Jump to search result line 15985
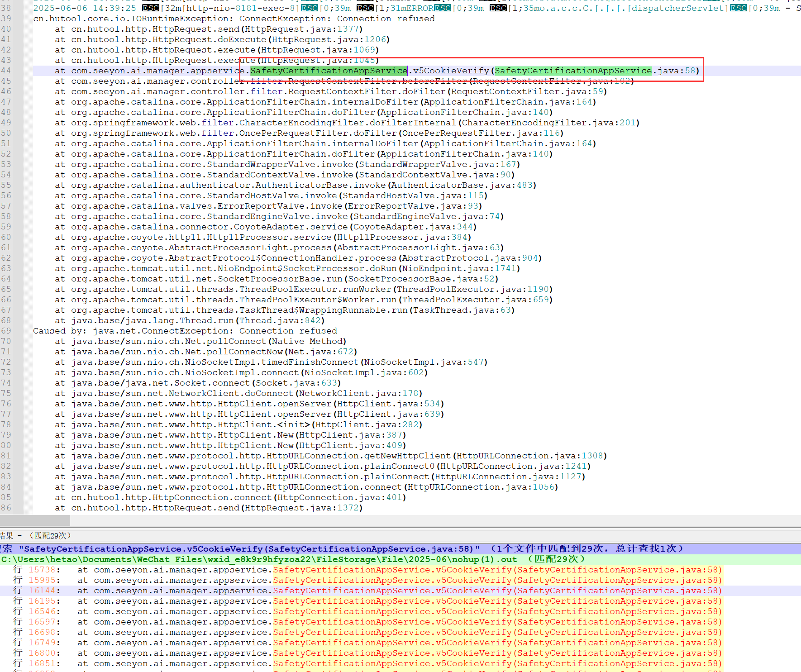801x672 pixels. [x=362, y=580]
